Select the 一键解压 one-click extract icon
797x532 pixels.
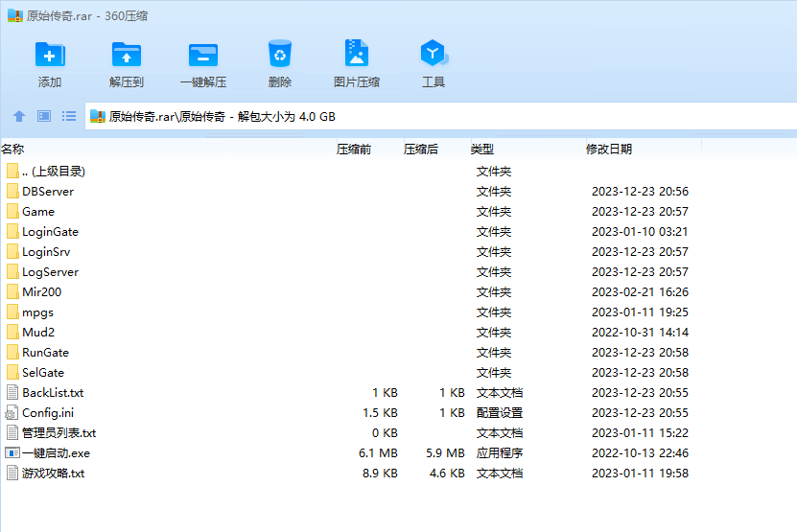pos(203,55)
